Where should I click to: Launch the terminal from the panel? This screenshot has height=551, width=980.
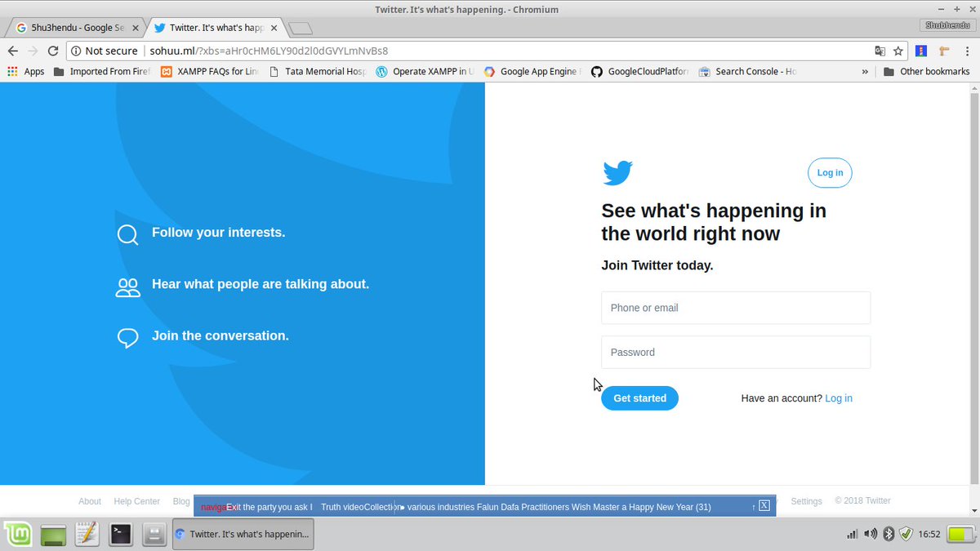121,535
